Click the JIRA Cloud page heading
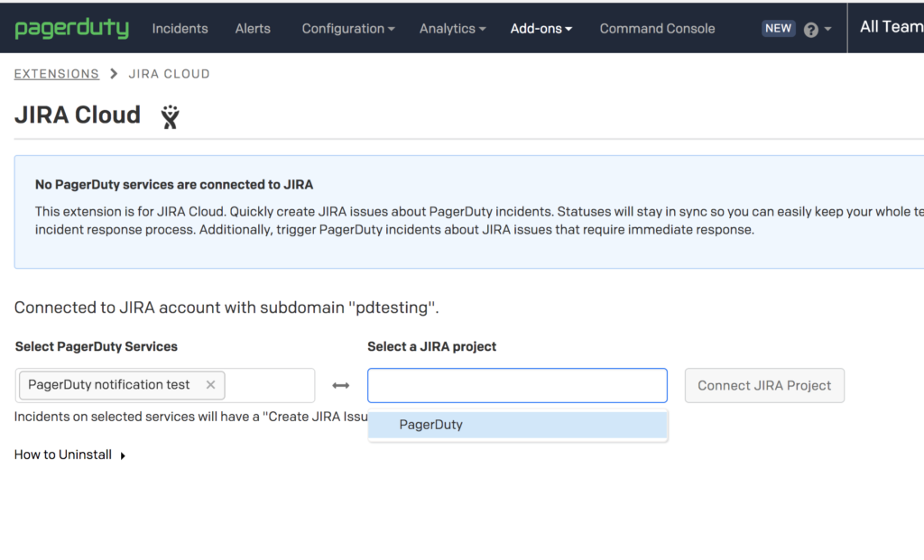 [78, 115]
